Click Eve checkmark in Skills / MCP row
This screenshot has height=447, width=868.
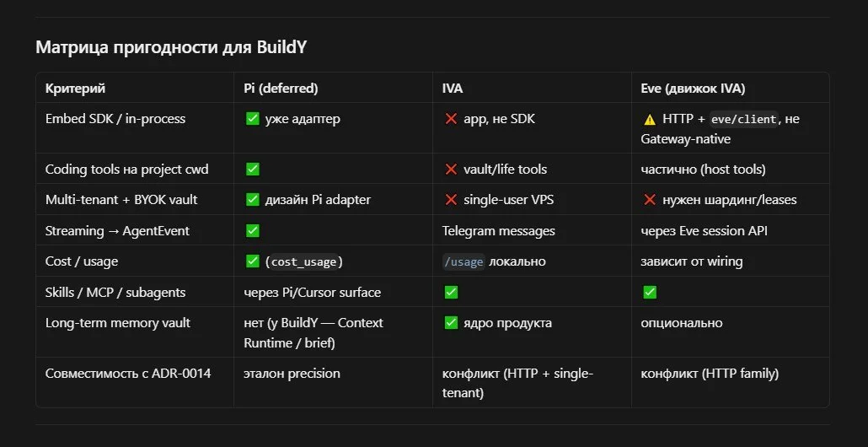[x=650, y=292]
